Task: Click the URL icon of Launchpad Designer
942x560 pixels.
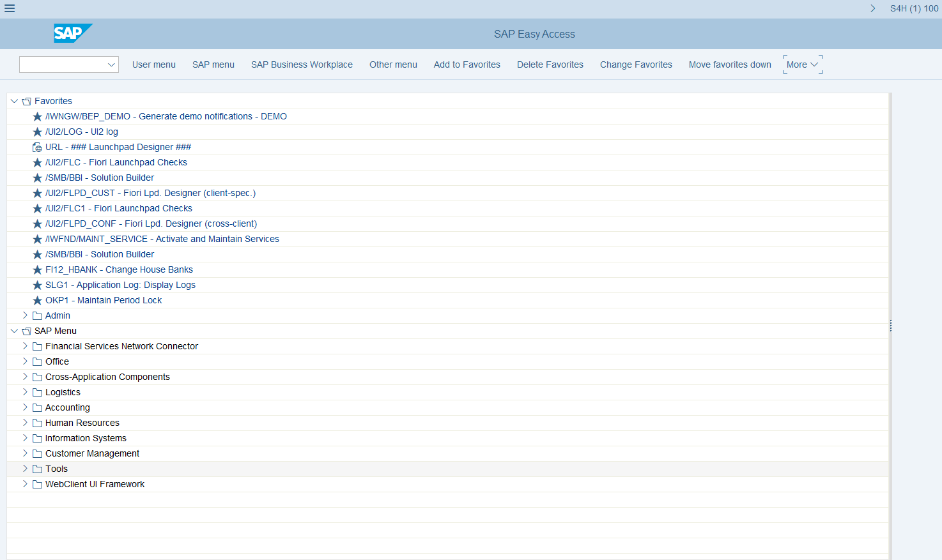Action: click(37, 148)
